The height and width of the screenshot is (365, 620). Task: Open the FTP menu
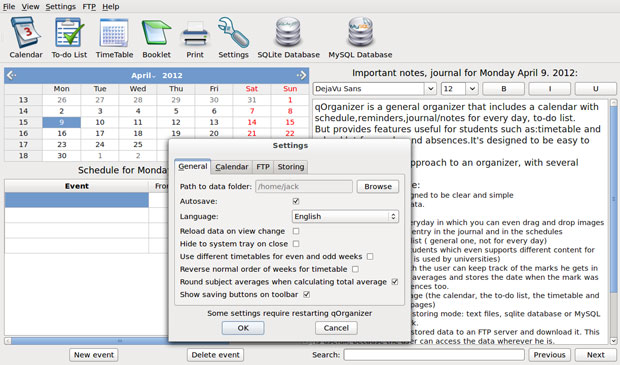pyautogui.click(x=89, y=7)
